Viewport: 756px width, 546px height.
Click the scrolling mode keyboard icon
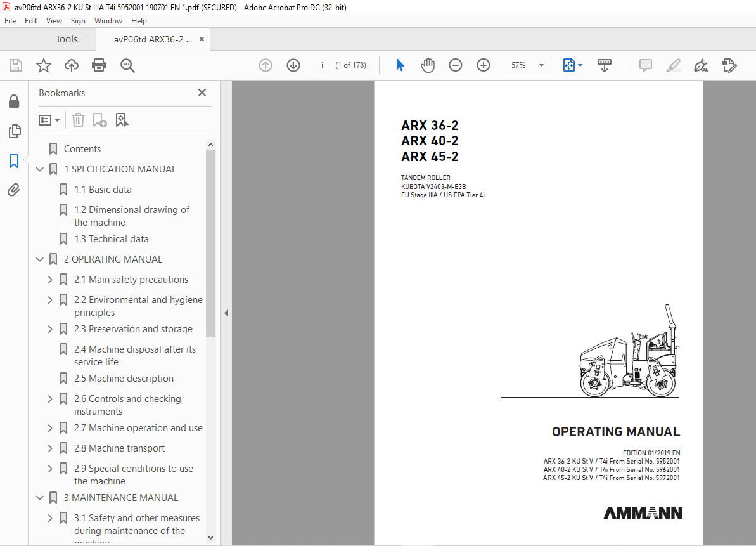pyautogui.click(x=604, y=65)
